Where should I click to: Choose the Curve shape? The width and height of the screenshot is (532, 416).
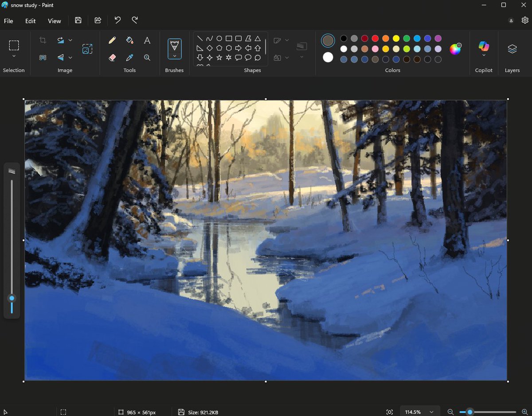click(210, 39)
